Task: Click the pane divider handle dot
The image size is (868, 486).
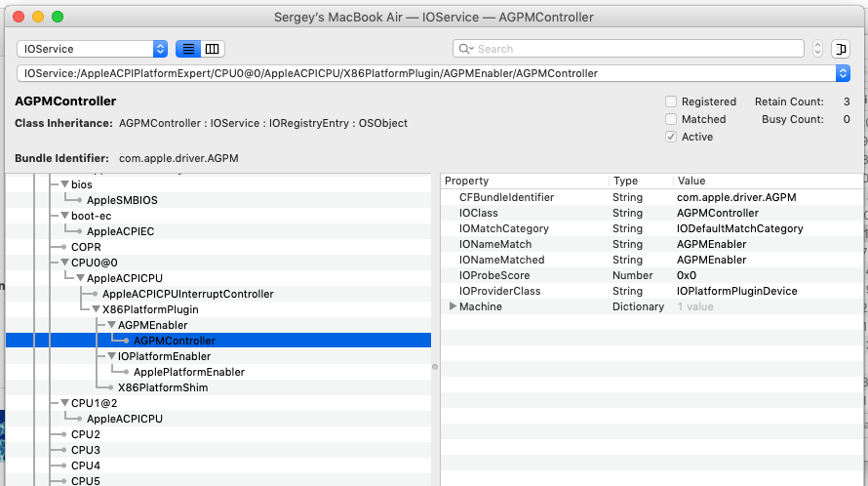Action: (435, 367)
